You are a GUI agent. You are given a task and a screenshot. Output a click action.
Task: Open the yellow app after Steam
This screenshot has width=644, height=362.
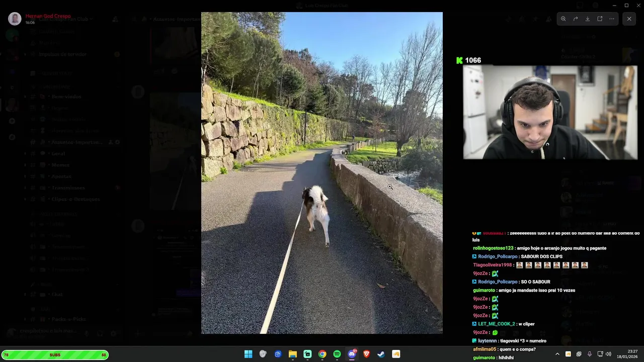click(396, 354)
